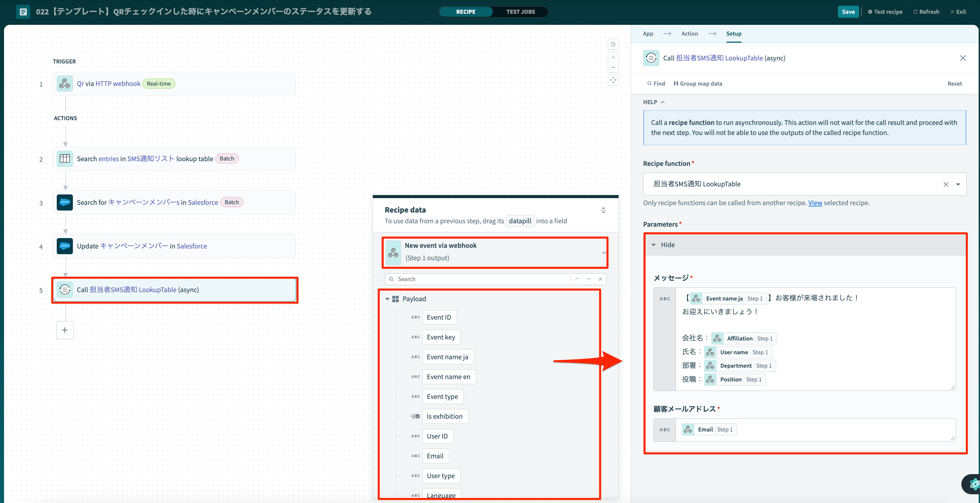Screen dimensions: 980x503
Task: Refresh the recipe
Action: coord(926,12)
